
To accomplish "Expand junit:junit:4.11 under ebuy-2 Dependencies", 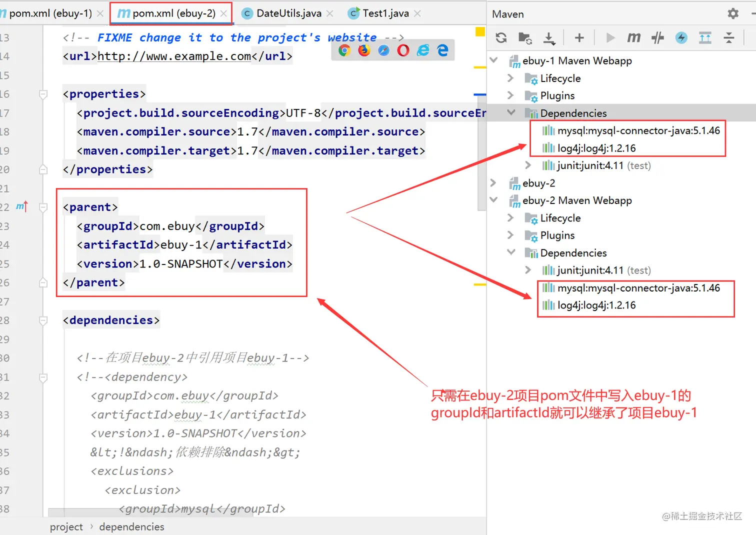I will tap(528, 270).
